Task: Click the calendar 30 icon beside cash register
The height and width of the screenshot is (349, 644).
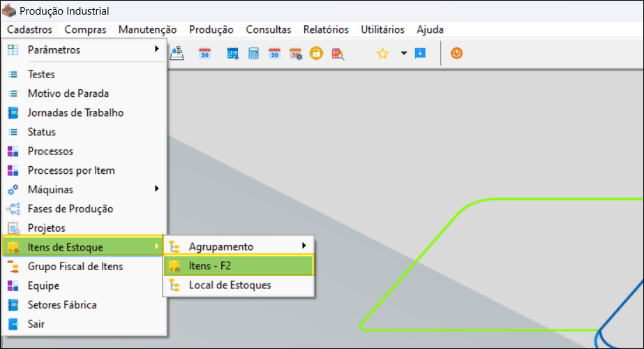Action: [204, 54]
